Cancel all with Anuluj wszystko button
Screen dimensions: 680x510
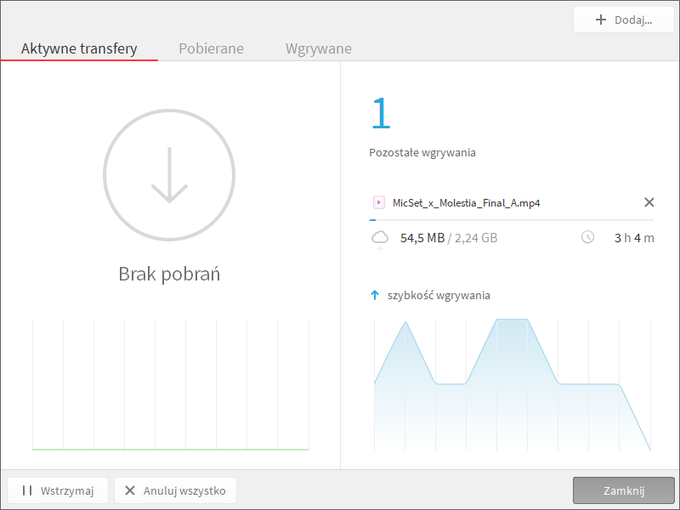pyautogui.click(x=175, y=490)
